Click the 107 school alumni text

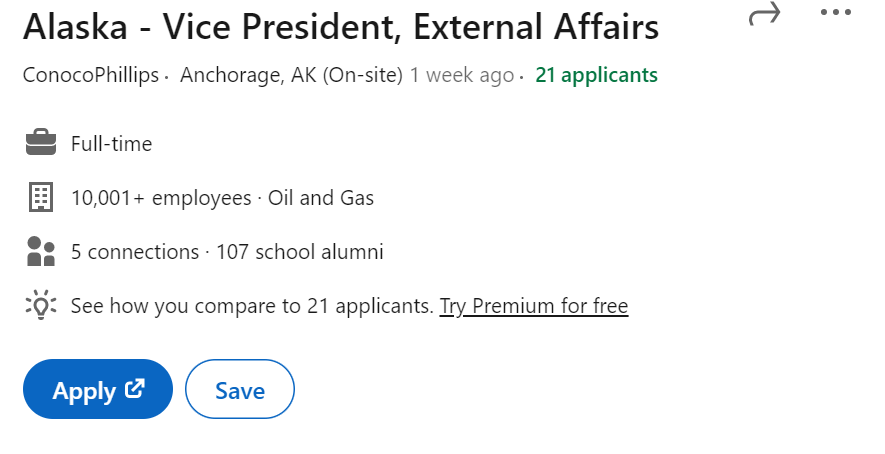[x=300, y=252]
